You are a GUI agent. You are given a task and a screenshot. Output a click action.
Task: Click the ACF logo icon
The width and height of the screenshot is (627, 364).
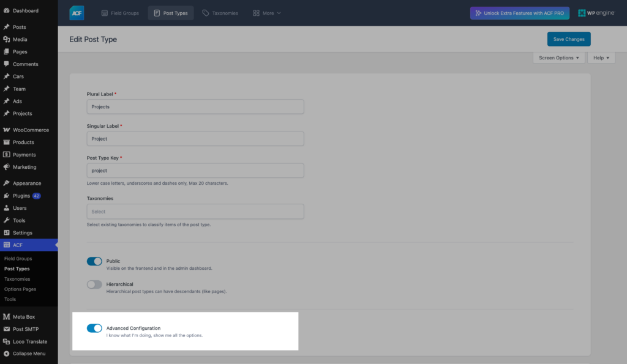(77, 13)
